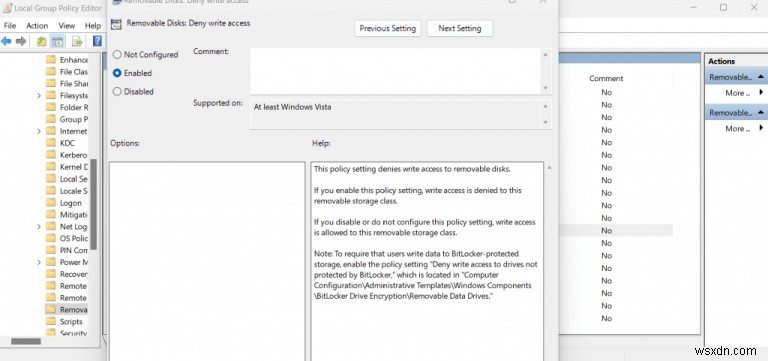Select the Locale S folder

pos(67,191)
